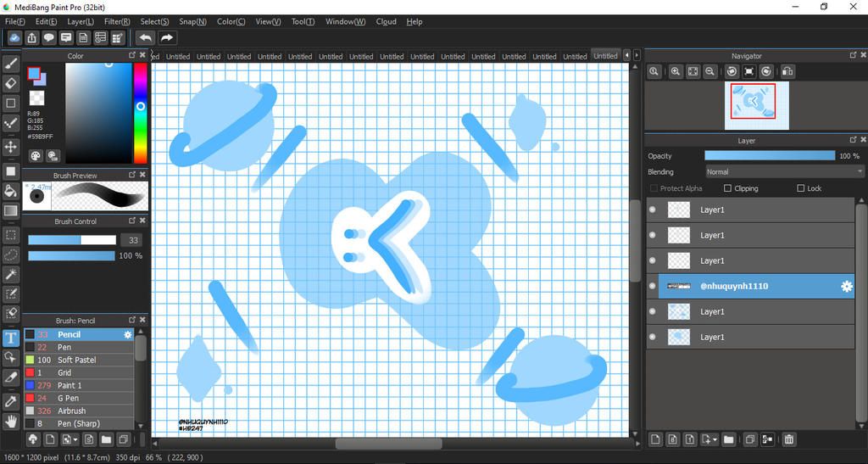868x464 pixels.
Task: Open the add layer dropdown arrow
Action: tap(715, 440)
